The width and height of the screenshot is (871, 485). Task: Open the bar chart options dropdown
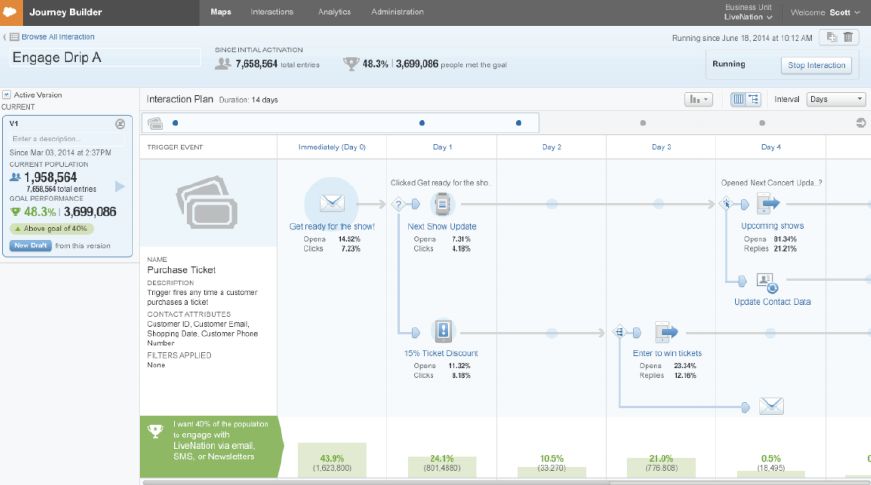(697, 100)
